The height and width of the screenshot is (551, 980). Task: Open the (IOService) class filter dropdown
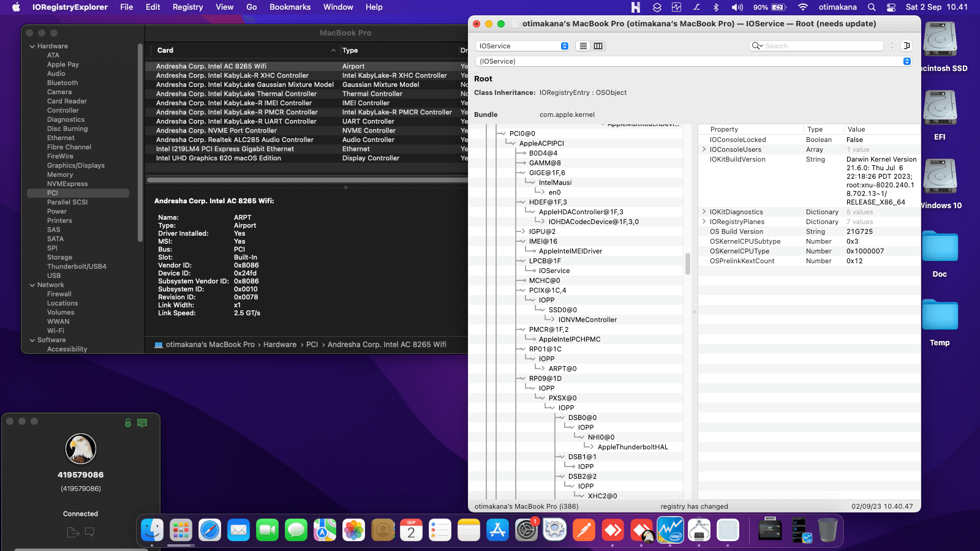click(x=694, y=61)
